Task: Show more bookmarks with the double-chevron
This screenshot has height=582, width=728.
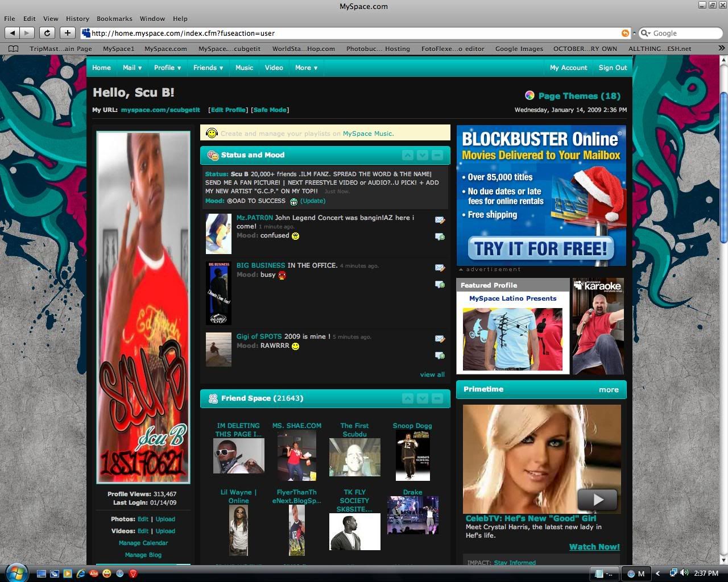Action: coord(722,49)
